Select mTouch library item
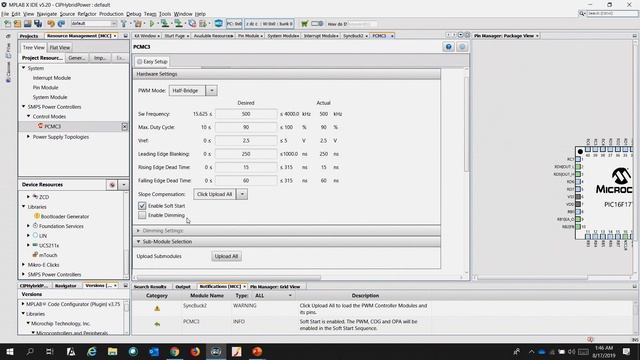 48,255
